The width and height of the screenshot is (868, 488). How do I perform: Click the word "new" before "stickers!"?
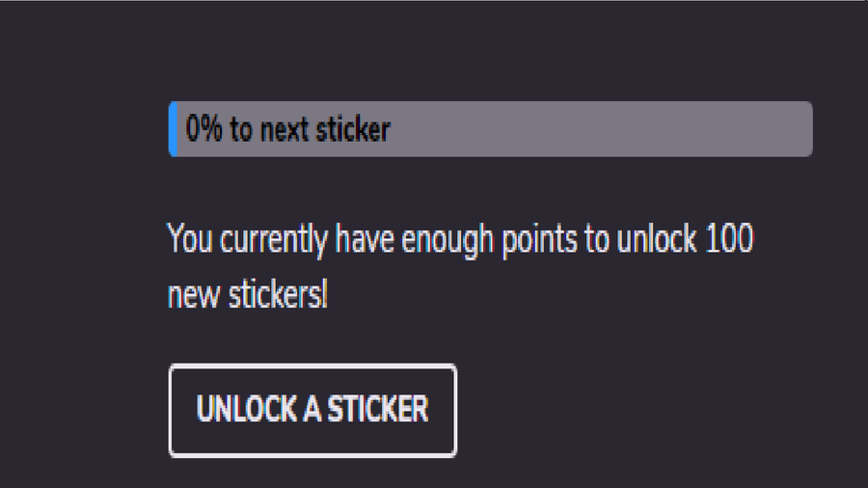(191, 295)
